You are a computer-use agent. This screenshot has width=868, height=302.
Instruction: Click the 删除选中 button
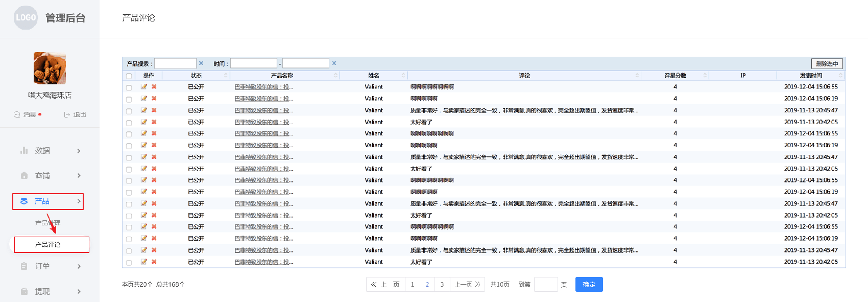pos(827,63)
